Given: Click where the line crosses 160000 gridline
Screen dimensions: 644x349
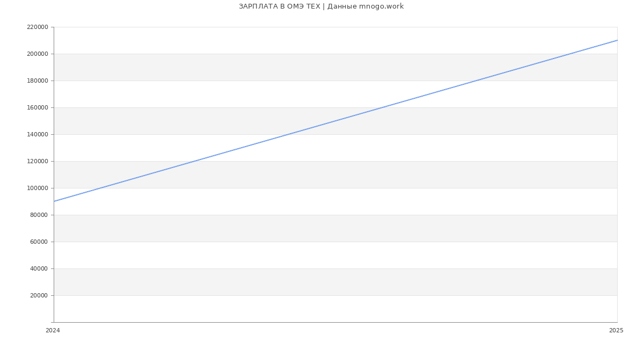Looking at the screenshot, I should pos(383,107).
